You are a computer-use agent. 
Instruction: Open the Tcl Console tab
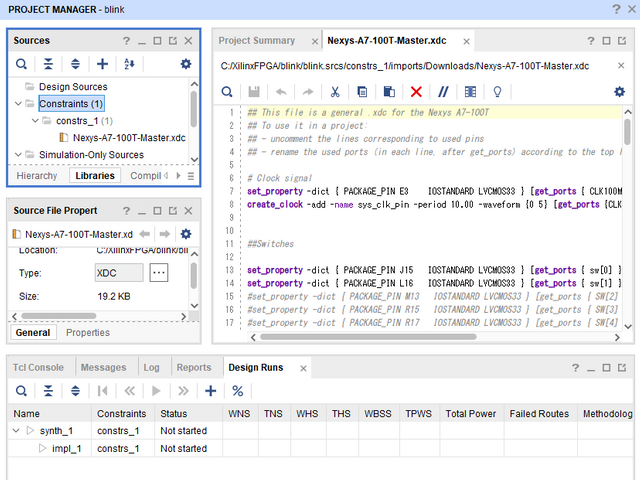pyautogui.click(x=39, y=367)
